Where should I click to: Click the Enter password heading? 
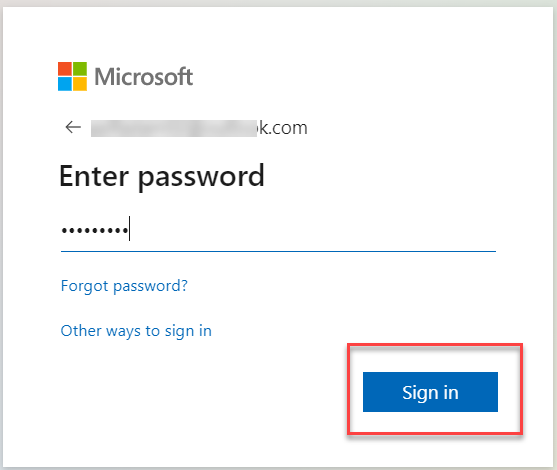(x=162, y=176)
